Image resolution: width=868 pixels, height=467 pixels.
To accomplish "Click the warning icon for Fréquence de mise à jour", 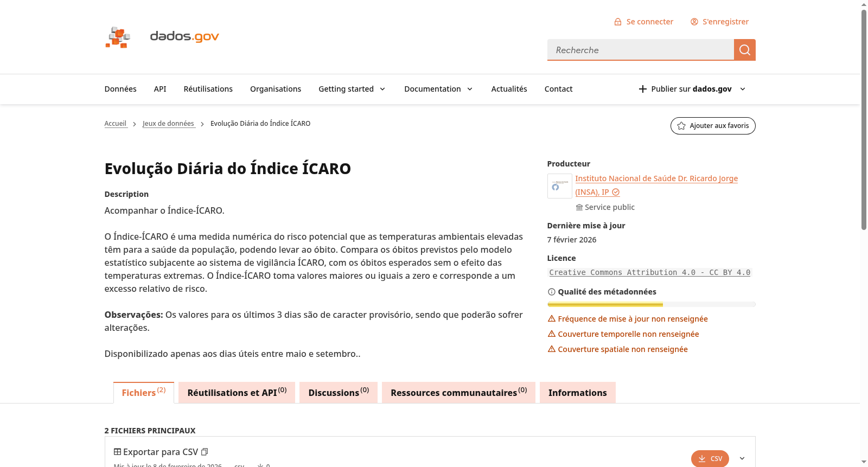I will (552, 319).
